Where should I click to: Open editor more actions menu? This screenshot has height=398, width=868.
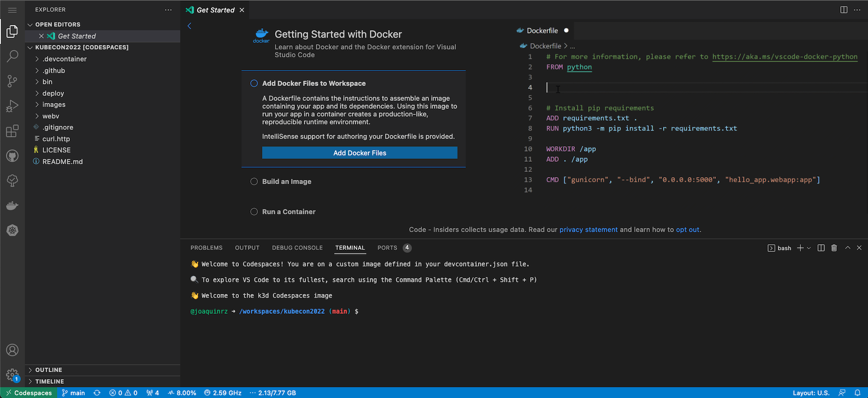tap(857, 10)
